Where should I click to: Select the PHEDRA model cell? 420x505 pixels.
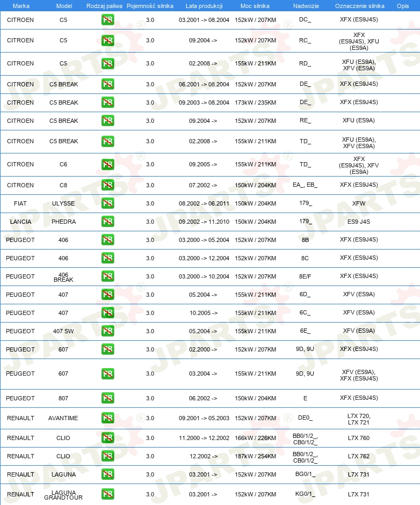(63, 222)
